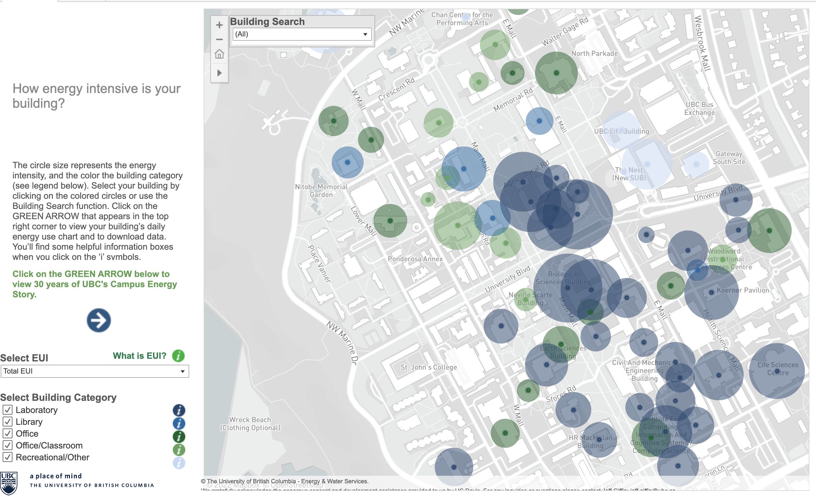Uncheck the Library category checkbox
This screenshot has height=504, width=816.
click(8, 422)
